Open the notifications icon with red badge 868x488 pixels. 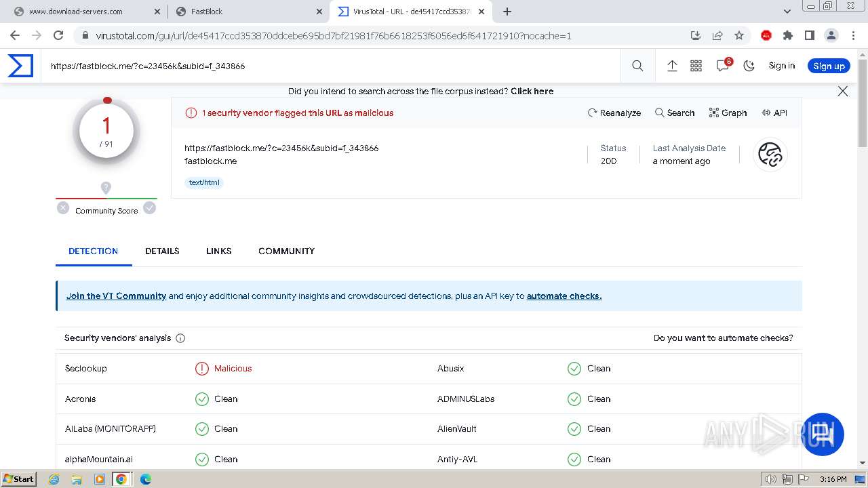(x=724, y=65)
